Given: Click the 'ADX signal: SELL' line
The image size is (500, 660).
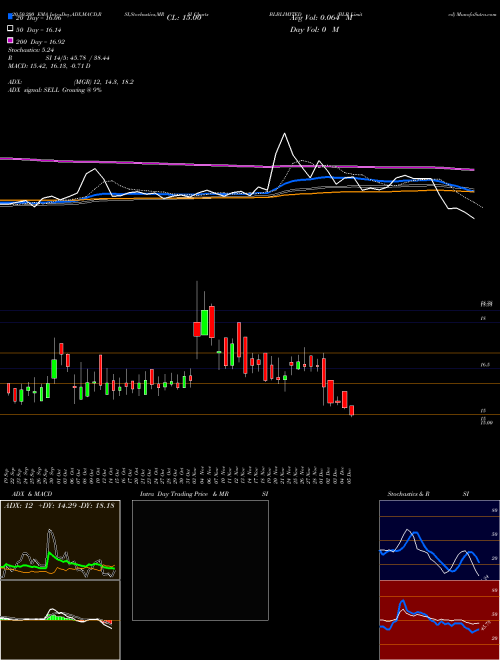Looking at the screenshot, I should click(x=55, y=90).
